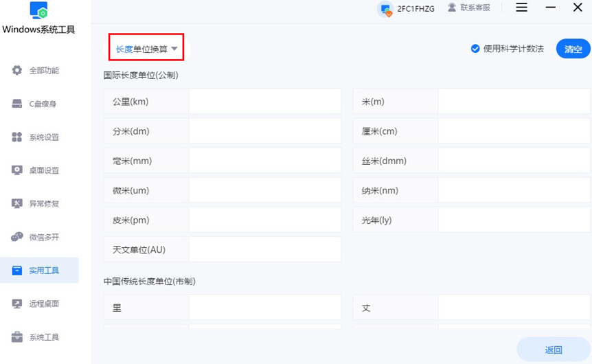592x364 pixels.
Task: Click the 联系客服 person icon
Action: 451,8
